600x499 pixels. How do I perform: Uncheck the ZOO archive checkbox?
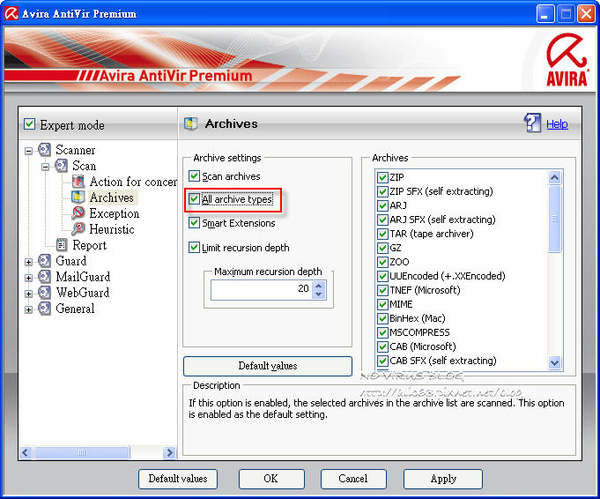tap(382, 262)
